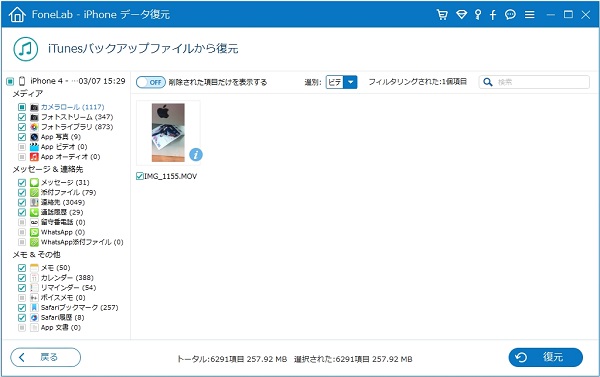
Task: Click the contacts icon
Action: click(x=34, y=202)
